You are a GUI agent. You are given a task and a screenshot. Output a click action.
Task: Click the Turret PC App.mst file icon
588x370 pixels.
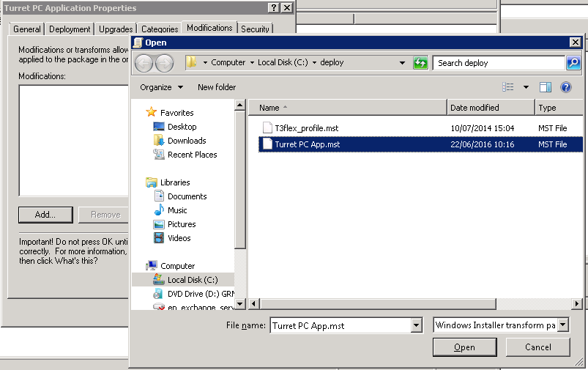[267, 144]
